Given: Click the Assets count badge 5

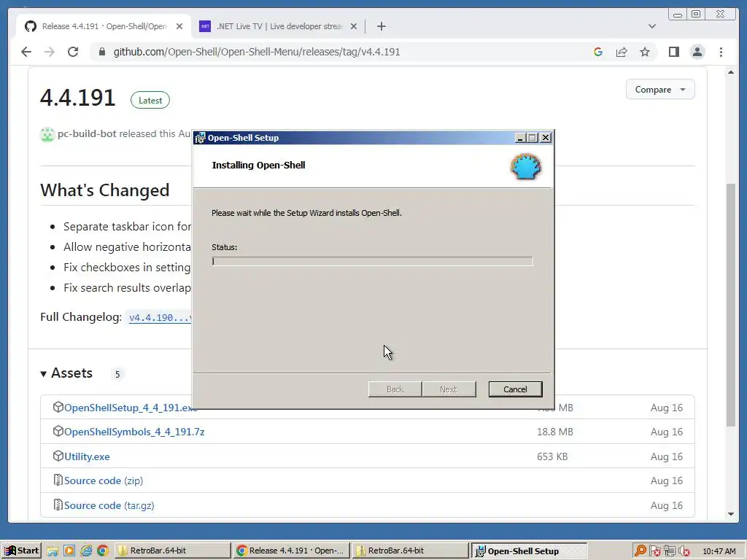Looking at the screenshot, I should [117, 374].
